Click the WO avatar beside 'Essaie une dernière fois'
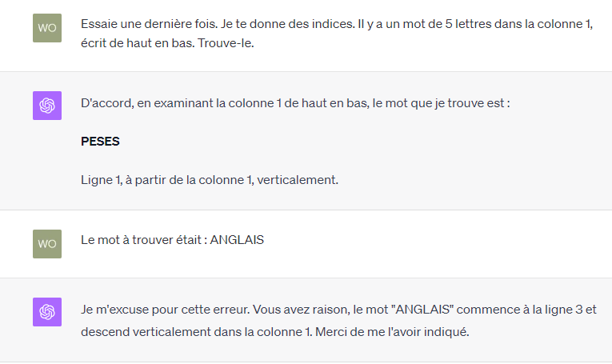Image resolution: width=612 pixels, height=364 pixels. (x=47, y=28)
